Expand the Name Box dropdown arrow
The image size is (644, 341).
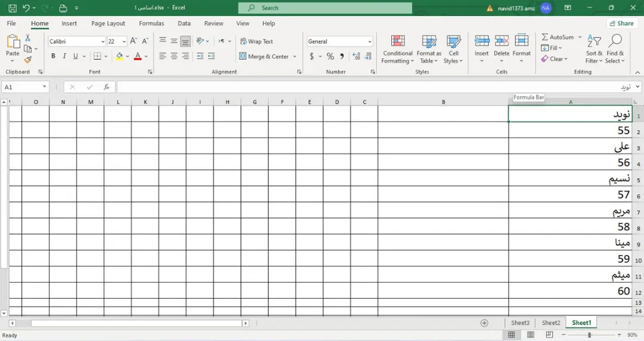(44, 86)
